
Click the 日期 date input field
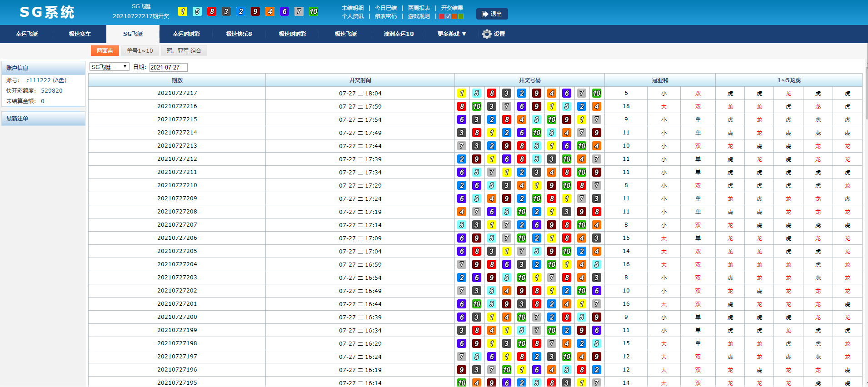168,67
